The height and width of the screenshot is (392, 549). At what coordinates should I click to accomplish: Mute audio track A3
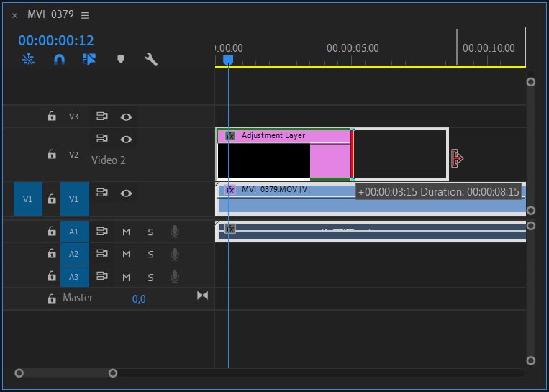point(126,277)
